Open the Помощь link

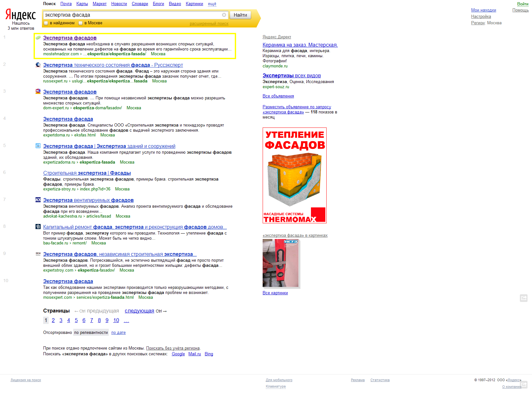520,10
